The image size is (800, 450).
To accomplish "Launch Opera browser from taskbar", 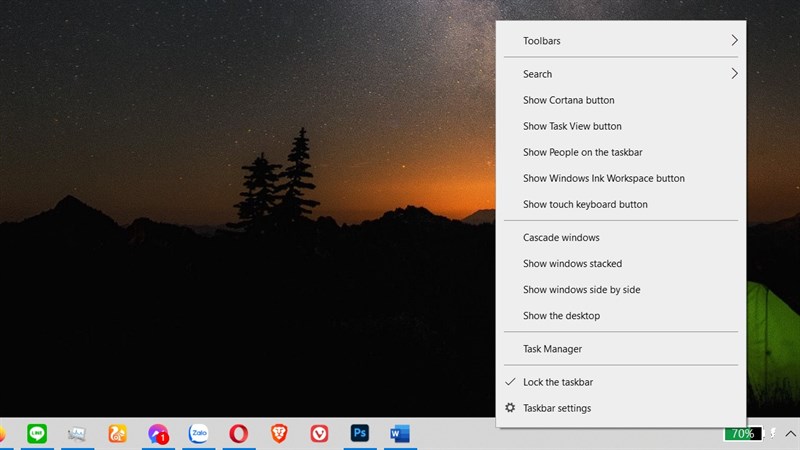I will pyautogui.click(x=239, y=433).
